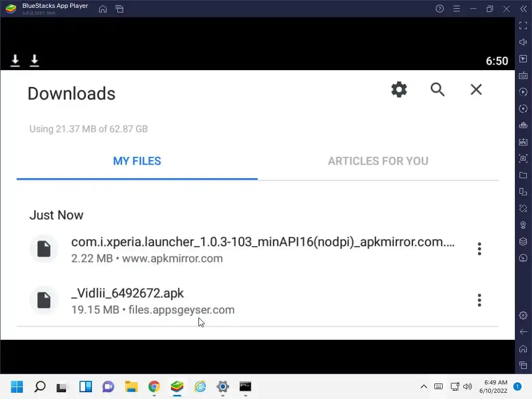Open com.i.xperia.launcher apk file entry
532x399 pixels.
point(258,249)
